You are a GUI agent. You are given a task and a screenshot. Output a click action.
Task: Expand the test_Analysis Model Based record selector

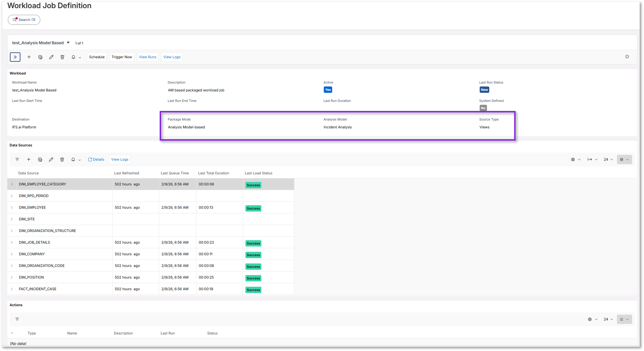pyautogui.click(x=68, y=43)
